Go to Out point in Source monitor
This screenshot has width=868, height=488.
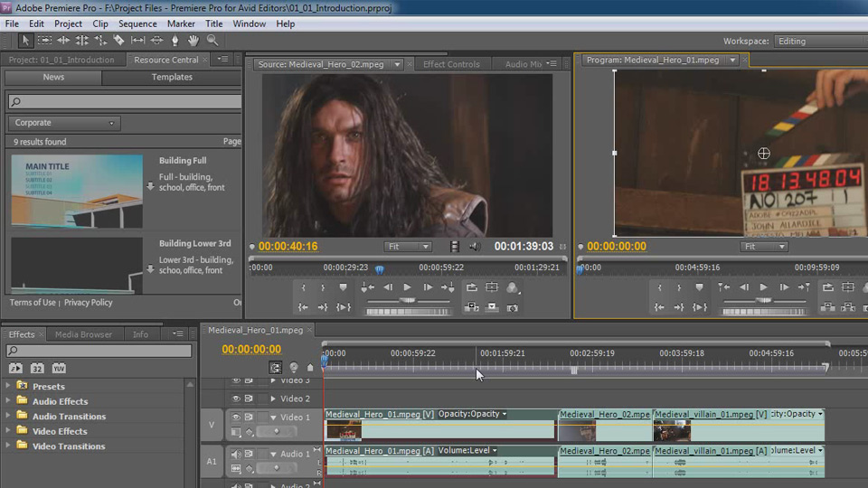click(323, 307)
